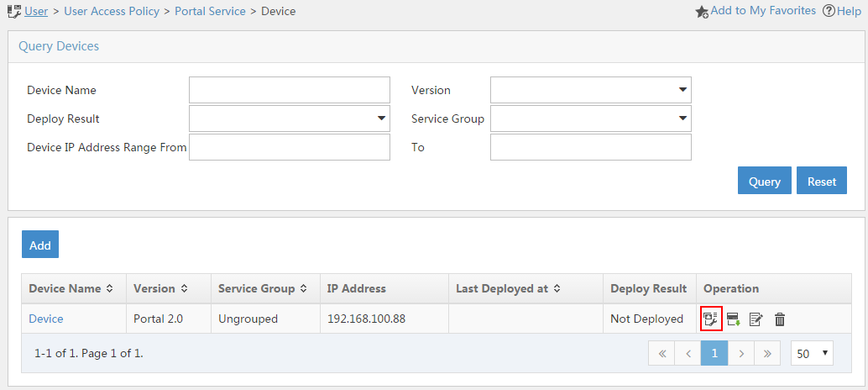
Task: Go to next page of results
Action: pyautogui.click(x=741, y=353)
